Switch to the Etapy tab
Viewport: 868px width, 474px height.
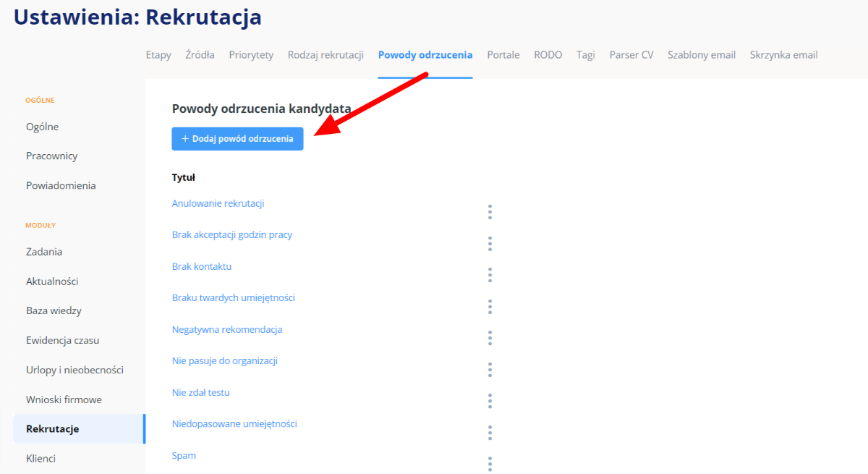[x=158, y=55]
